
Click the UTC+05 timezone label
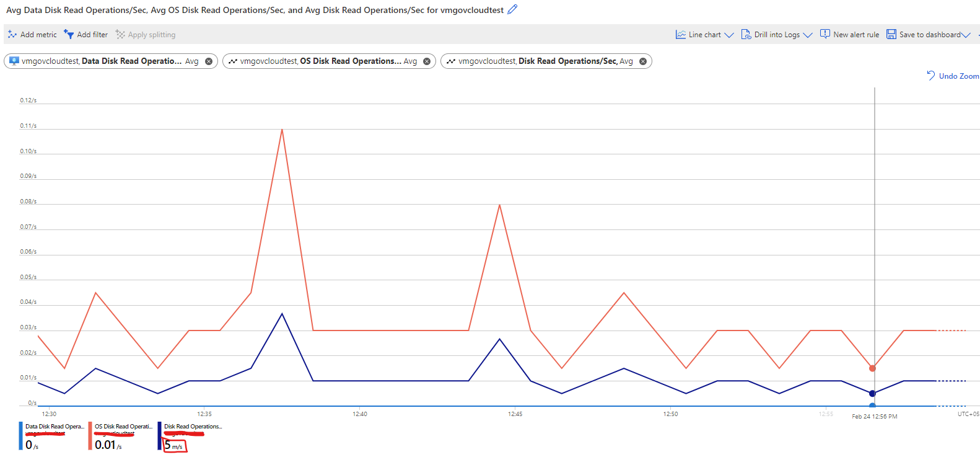coord(968,413)
